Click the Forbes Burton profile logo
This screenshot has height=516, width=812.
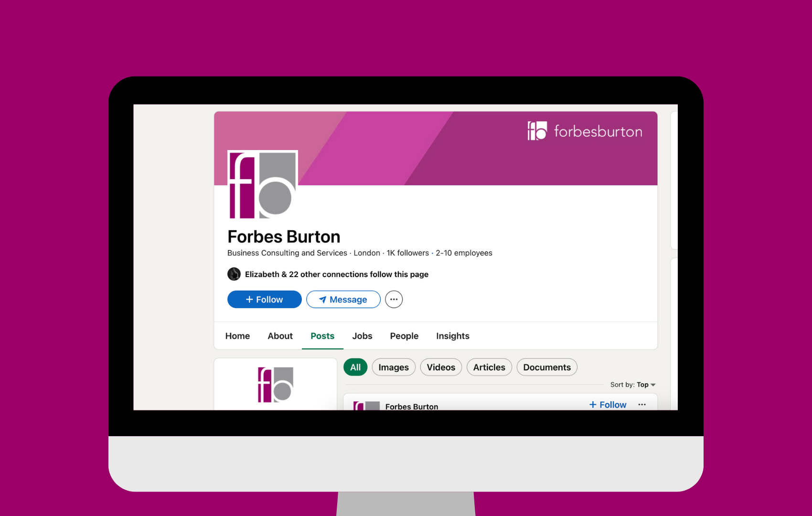coord(263,185)
